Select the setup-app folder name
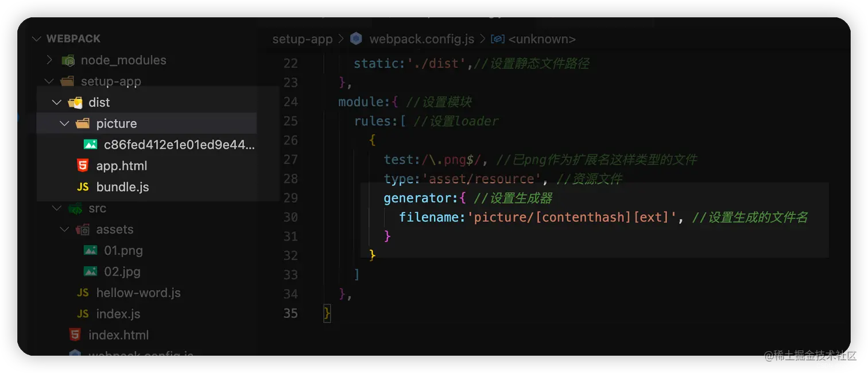The width and height of the screenshot is (868, 373). pyautogui.click(x=111, y=81)
